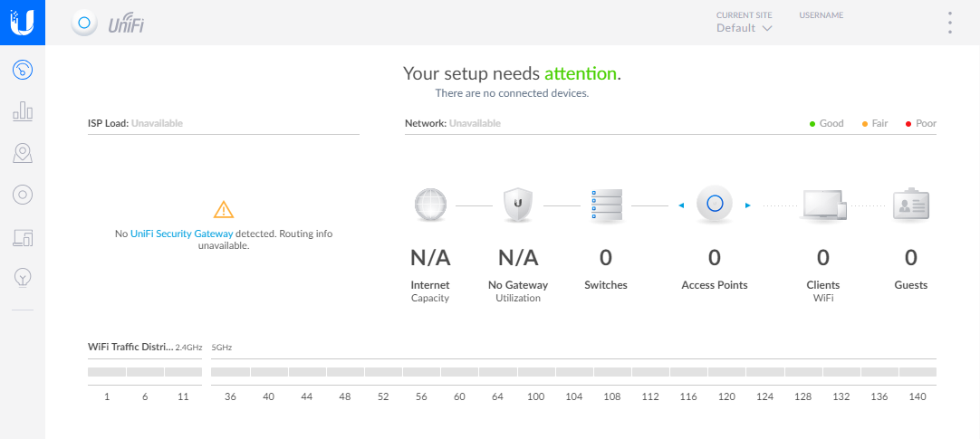
Task: Click the 2.4GHz channel 11 bar
Action: tap(183, 371)
